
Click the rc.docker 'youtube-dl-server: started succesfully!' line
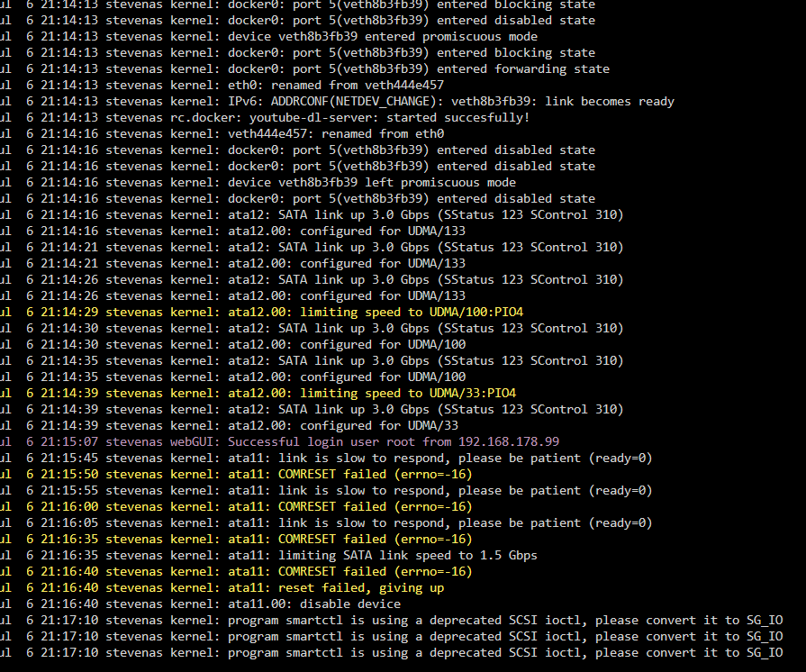265,118
